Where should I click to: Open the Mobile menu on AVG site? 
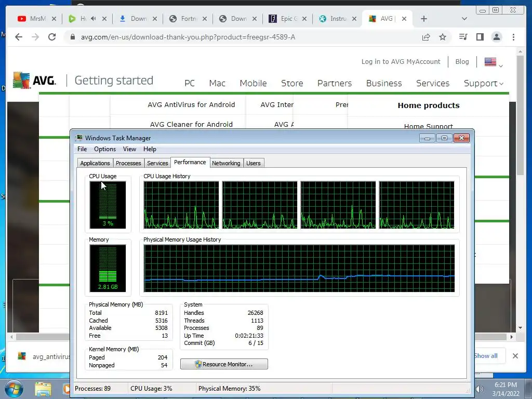pos(253,84)
